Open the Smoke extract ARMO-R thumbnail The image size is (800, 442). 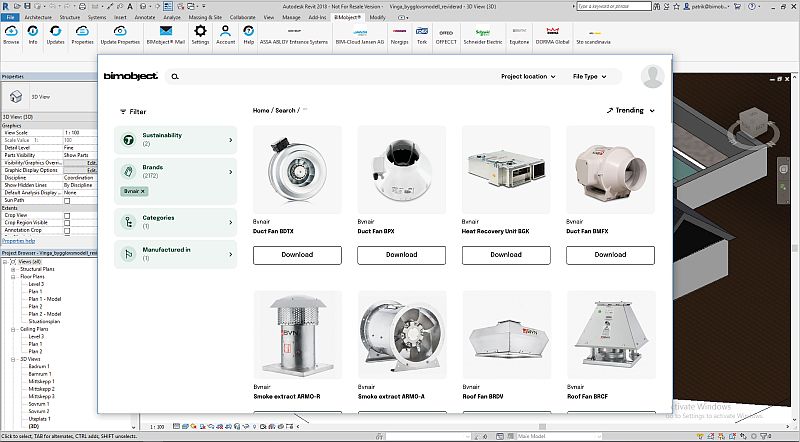click(297, 335)
